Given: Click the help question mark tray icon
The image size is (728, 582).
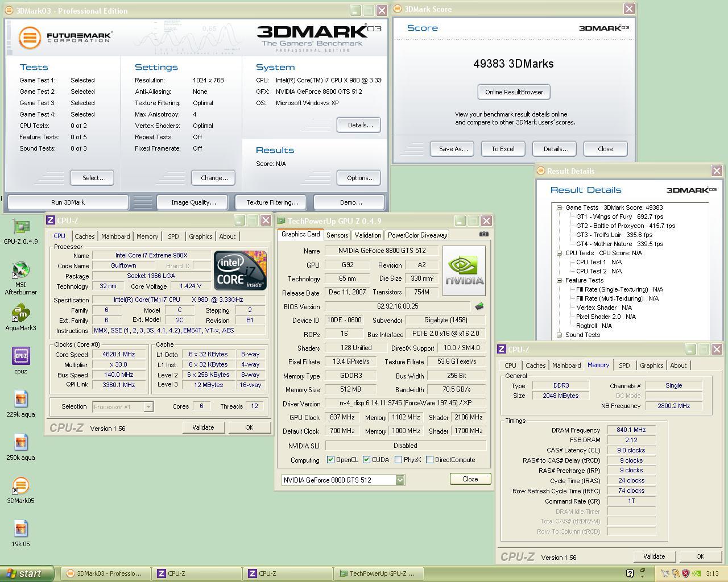Looking at the screenshot, I should pyautogui.click(x=630, y=573).
